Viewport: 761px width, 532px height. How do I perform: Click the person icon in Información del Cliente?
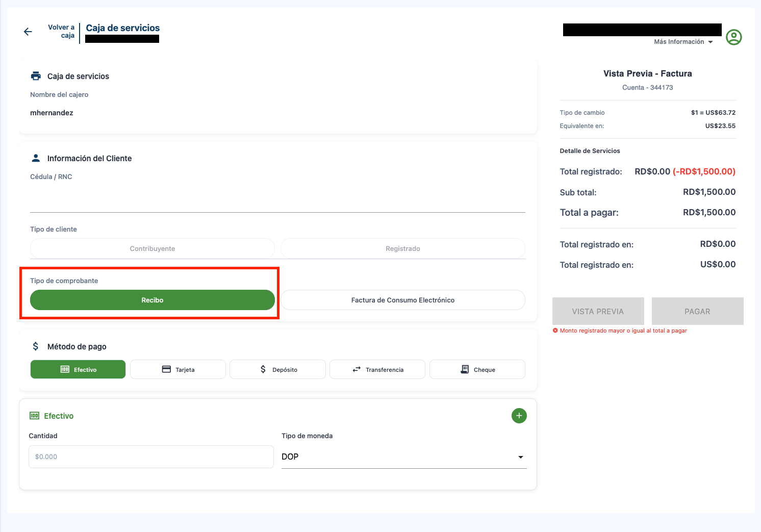point(36,158)
